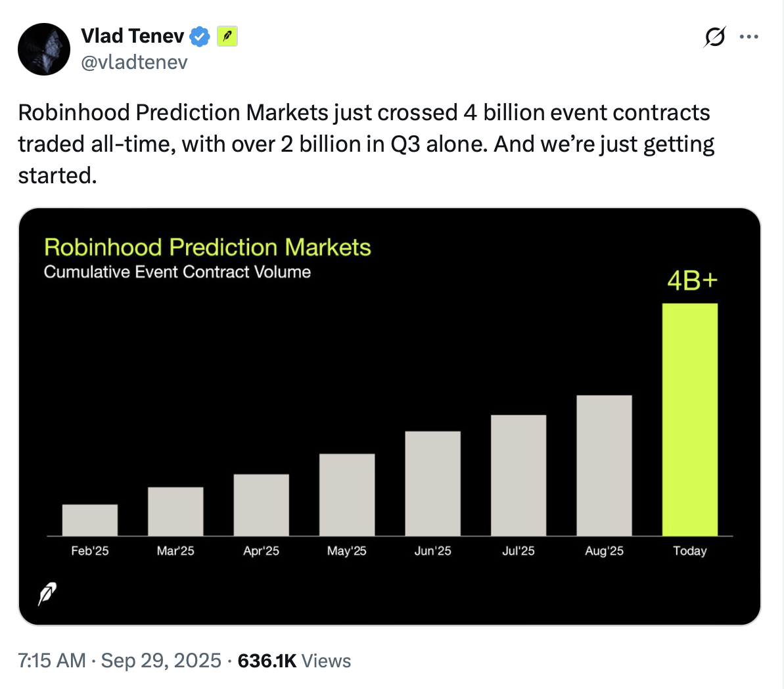This screenshot has height=689, width=784.
Task: Click the @vladtenev handle
Action: coord(133,62)
